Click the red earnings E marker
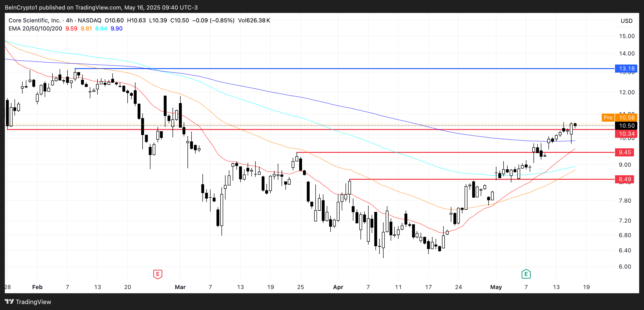The image size is (644, 310). pos(158,274)
